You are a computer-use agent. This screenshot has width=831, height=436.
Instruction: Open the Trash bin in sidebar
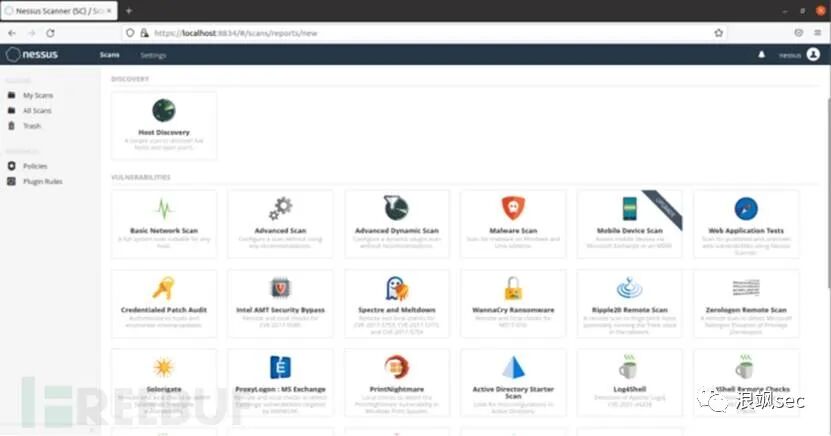[12, 126]
